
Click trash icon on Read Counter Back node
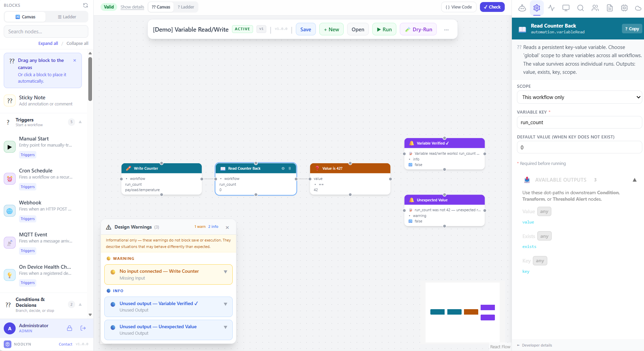coord(290,168)
